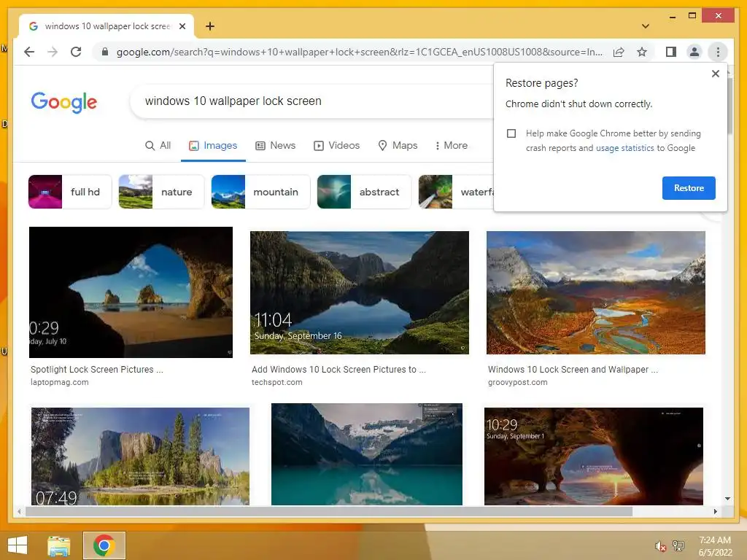The image size is (747, 560).
Task: Open the cave beach lock screen thumbnail
Action: tap(131, 292)
